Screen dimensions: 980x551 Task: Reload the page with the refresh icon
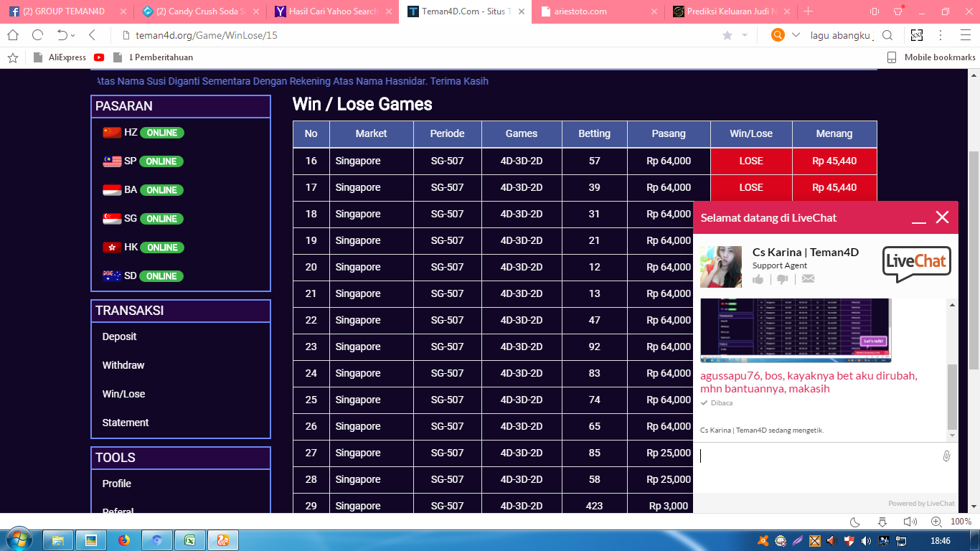click(x=38, y=35)
